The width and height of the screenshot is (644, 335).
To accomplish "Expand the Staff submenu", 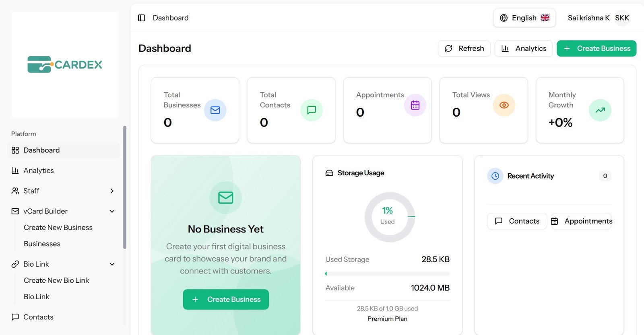I will point(64,191).
